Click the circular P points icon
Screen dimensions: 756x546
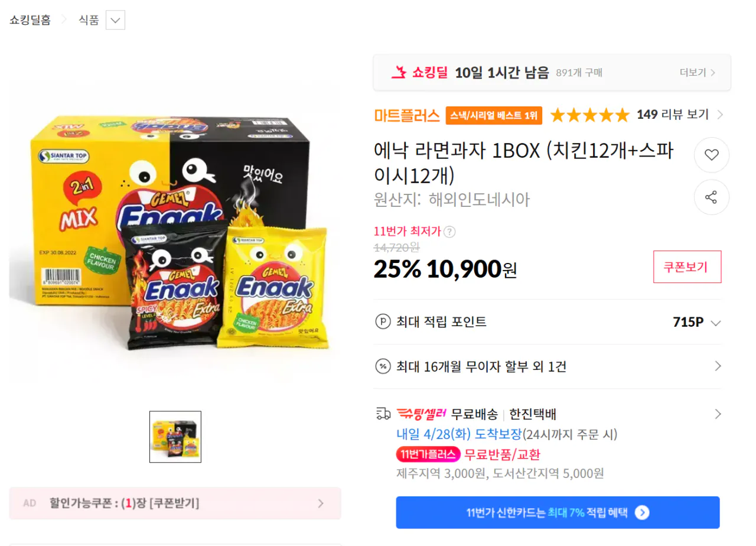coord(384,322)
